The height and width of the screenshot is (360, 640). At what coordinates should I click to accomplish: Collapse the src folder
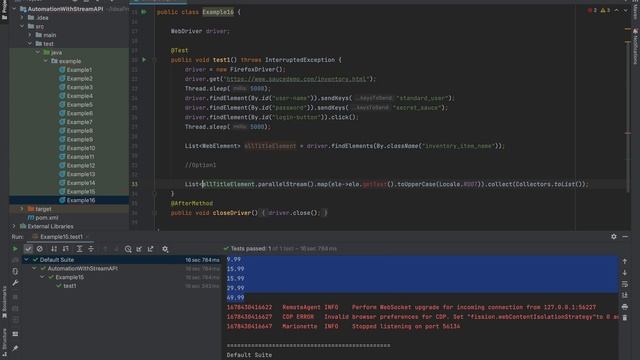point(22,26)
